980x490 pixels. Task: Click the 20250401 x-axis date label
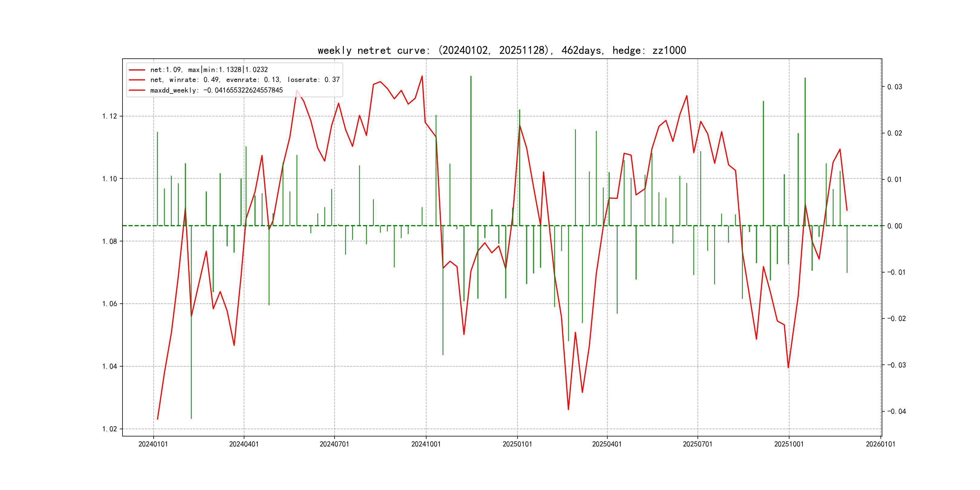(x=607, y=444)
